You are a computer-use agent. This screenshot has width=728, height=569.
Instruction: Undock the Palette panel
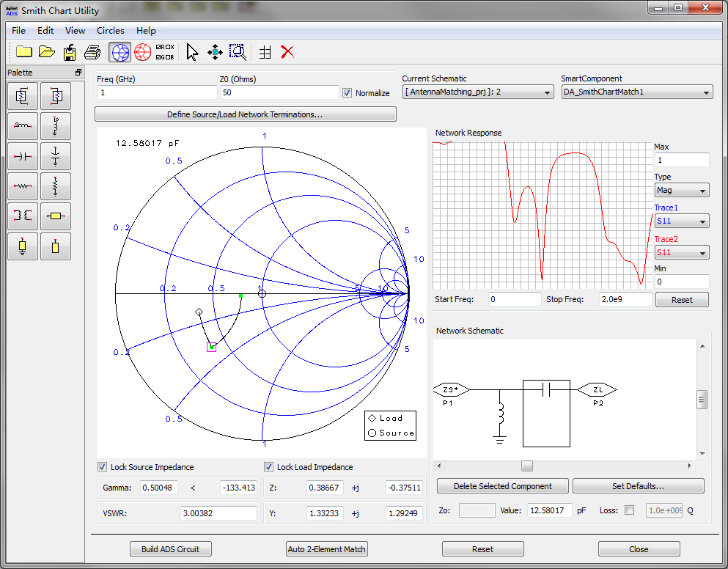(x=78, y=73)
